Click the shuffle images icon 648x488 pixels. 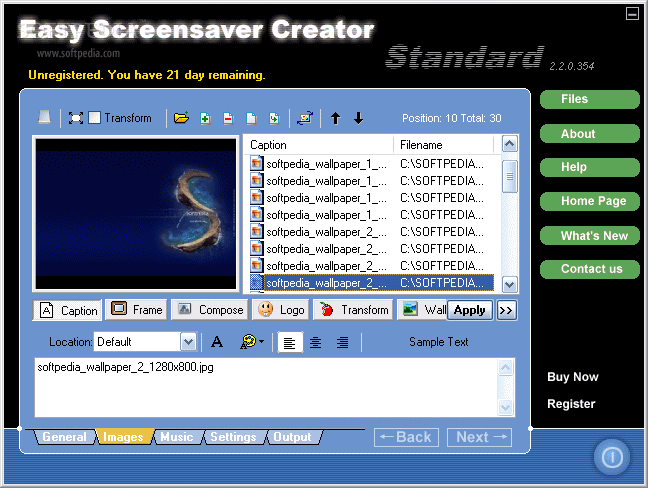coord(305,118)
